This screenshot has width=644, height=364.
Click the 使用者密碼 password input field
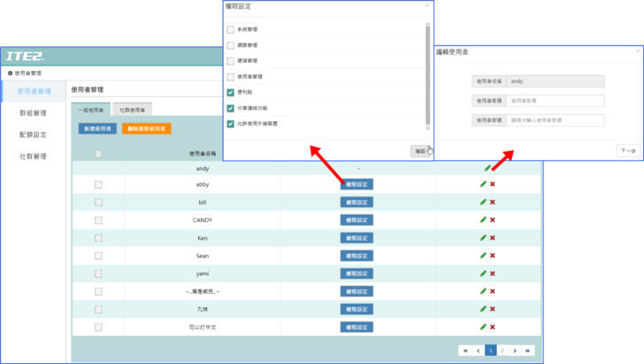point(556,100)
